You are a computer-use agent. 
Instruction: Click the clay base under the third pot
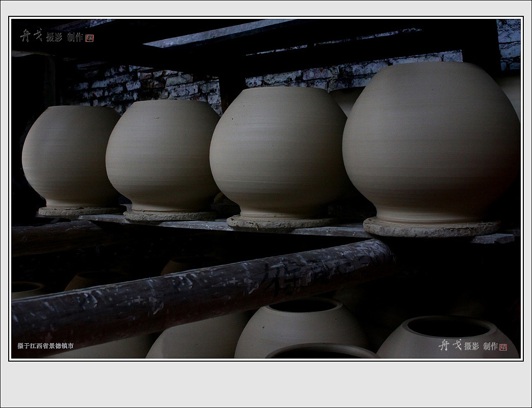[x=279, y=223]
